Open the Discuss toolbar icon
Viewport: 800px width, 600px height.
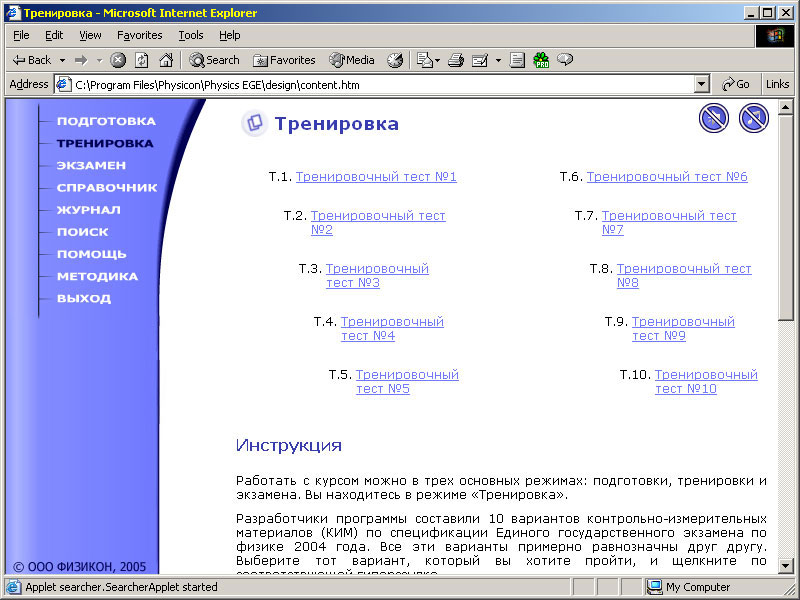point(517,60)
